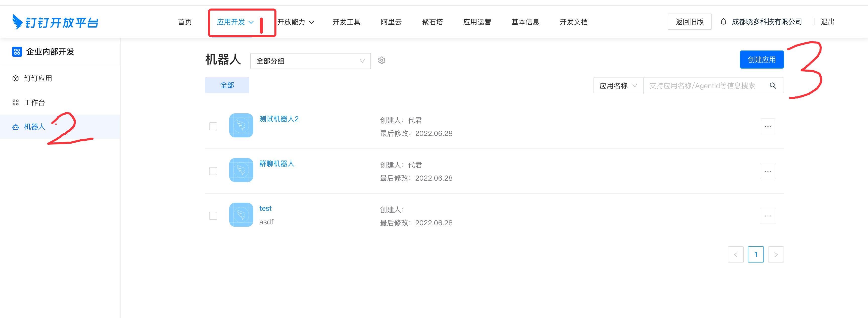
Task: Select 钉钉应用 in the sidebar
Action: point(60,78)
